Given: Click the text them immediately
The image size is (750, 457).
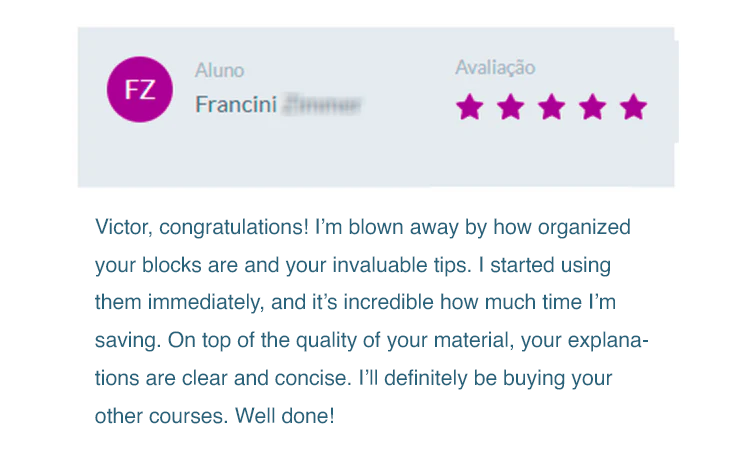Looking at the screenshot, I should pyautogui.click(x=178, y=302).
